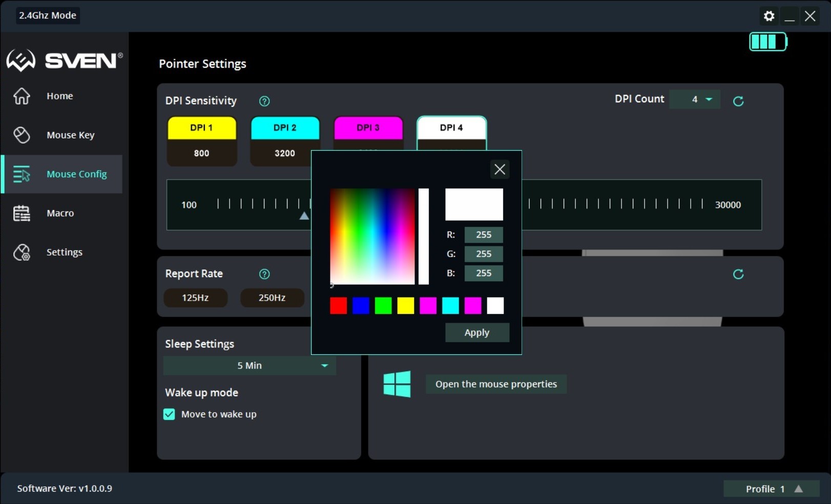Click the 3200 DPI value
Viewport: 831px width, 504px height.
285,153
